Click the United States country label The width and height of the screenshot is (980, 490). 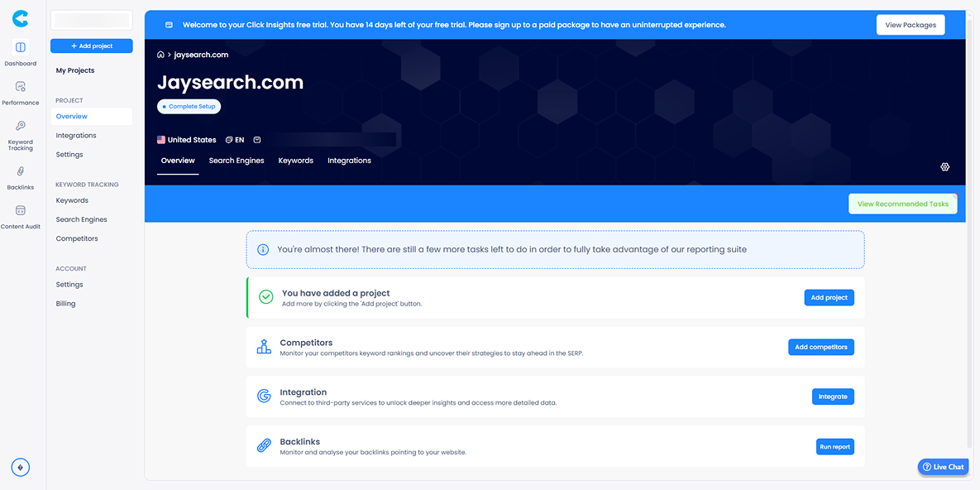pyautogui.click(x=192, y=140)
